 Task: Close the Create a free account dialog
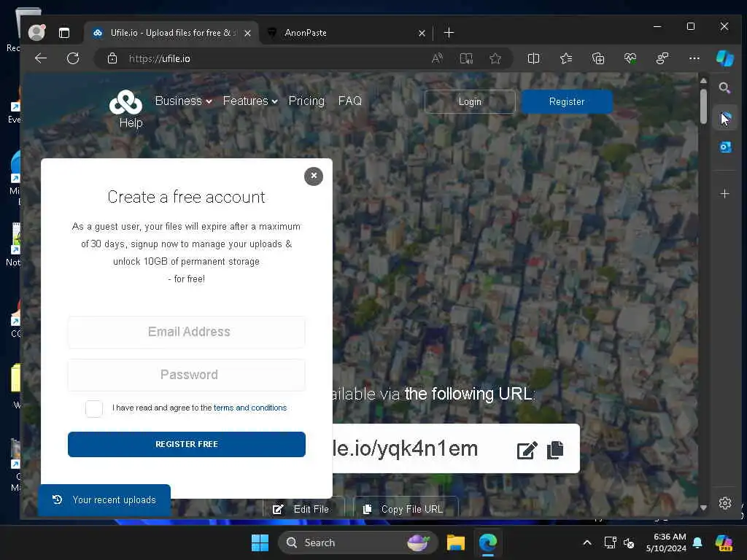tap(314, 176)
